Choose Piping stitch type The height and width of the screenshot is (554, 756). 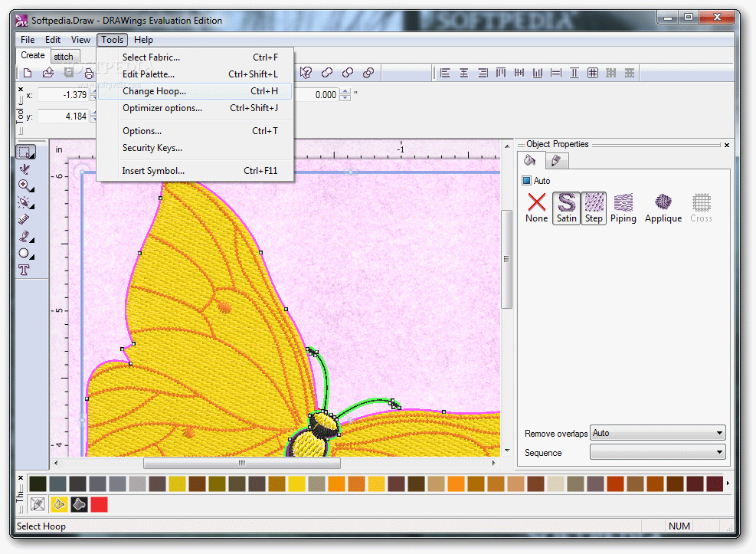(x=623, y=208)
